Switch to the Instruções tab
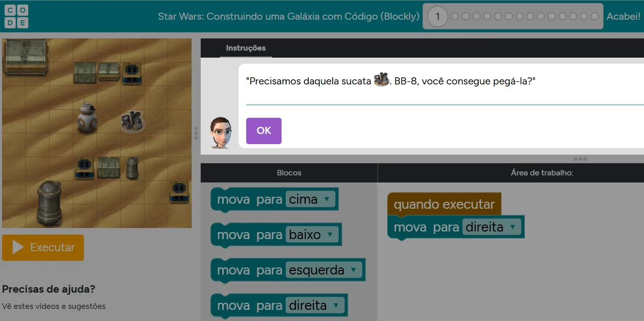The width and height of the screenshot is (644, 321). (x=246, y=48)
